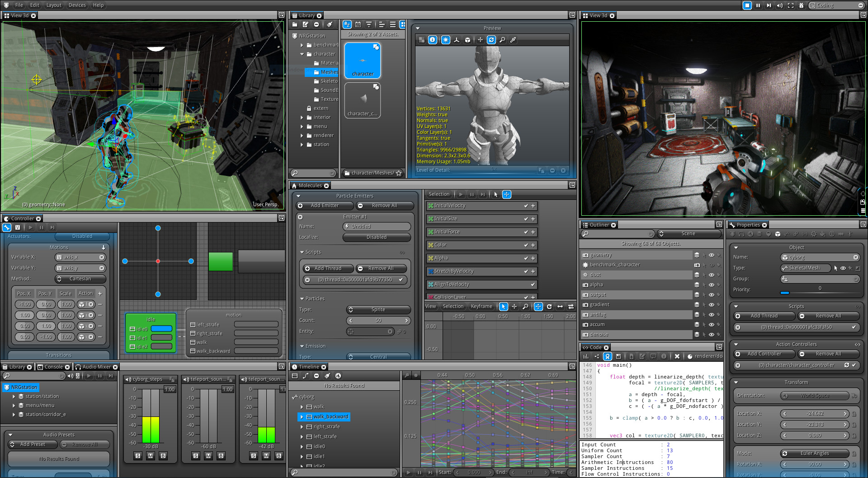Select the eyedropper tool in the Preview toolbar
This screenshot has width=868, height=478.
point(513,40)
